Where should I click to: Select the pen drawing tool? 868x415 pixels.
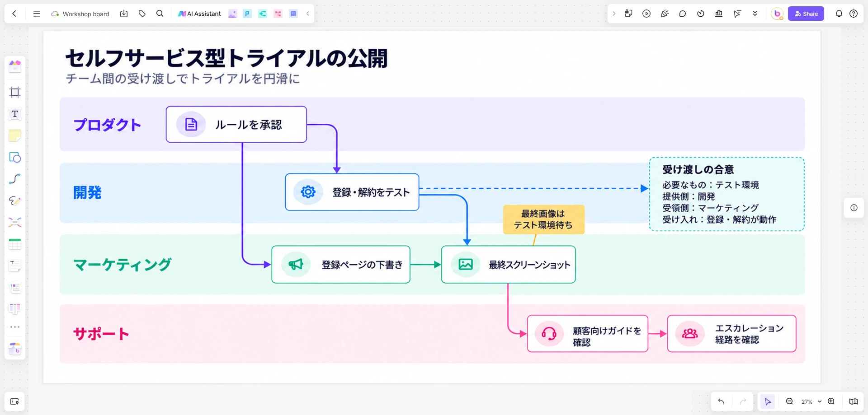(15, 201)
